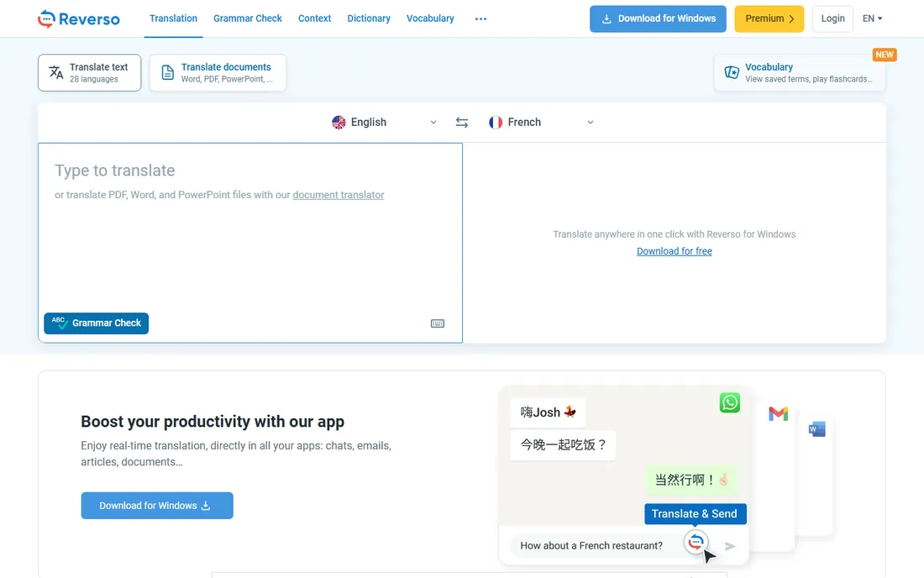Click the Boost your productivity heading
The image size is (924, 578).
pyautogui.click(x=213, y=422)
